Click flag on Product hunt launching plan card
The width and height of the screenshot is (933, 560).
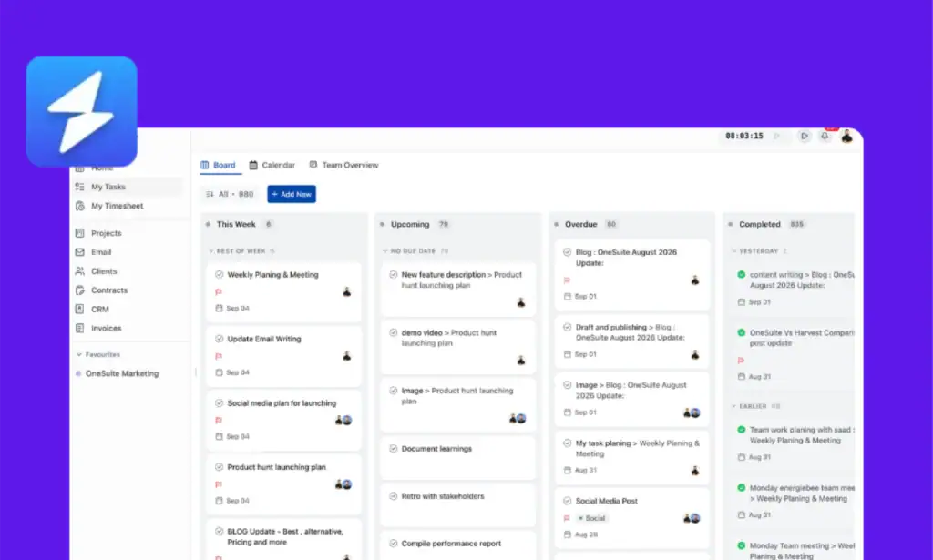pos(219,484)
